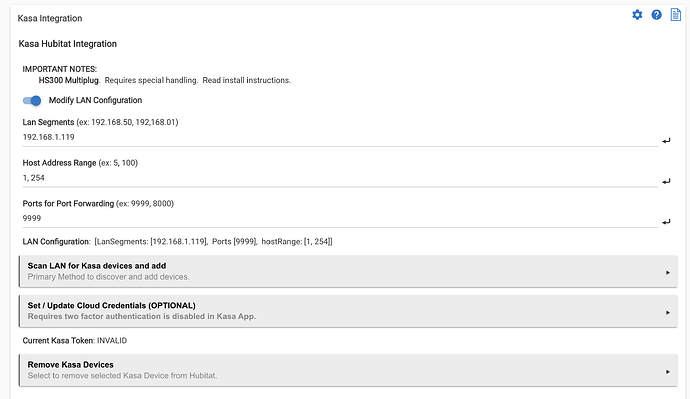Open the documentation page icon
The image size is (690, 399).
(x=675, y=15)
